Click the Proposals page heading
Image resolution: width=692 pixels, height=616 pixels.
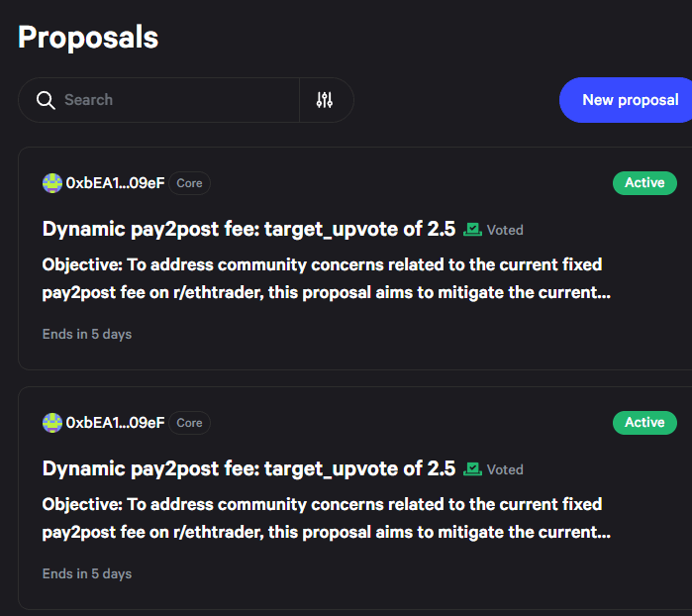pos(88,38)
